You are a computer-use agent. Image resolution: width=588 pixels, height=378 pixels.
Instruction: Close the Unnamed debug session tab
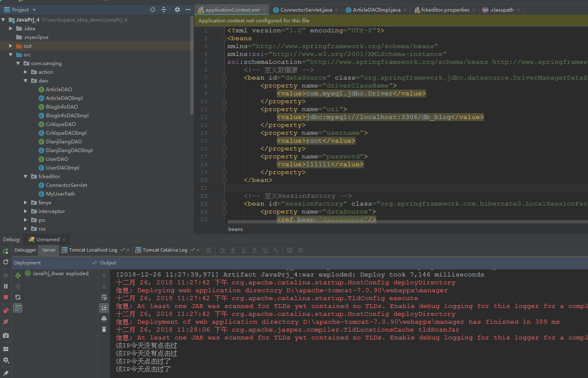point(64,240)
